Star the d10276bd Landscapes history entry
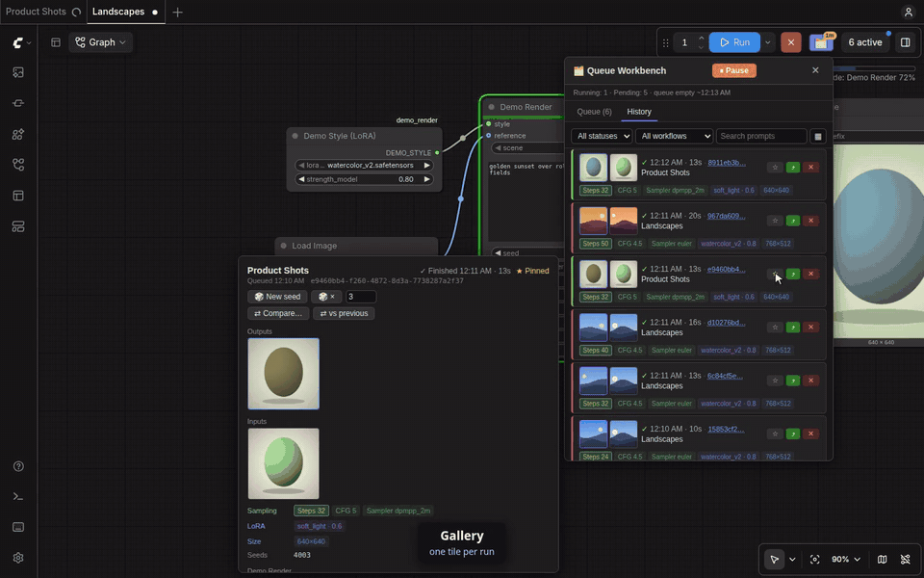The width and height of the screenshot is (924, 578). (775, 328)
